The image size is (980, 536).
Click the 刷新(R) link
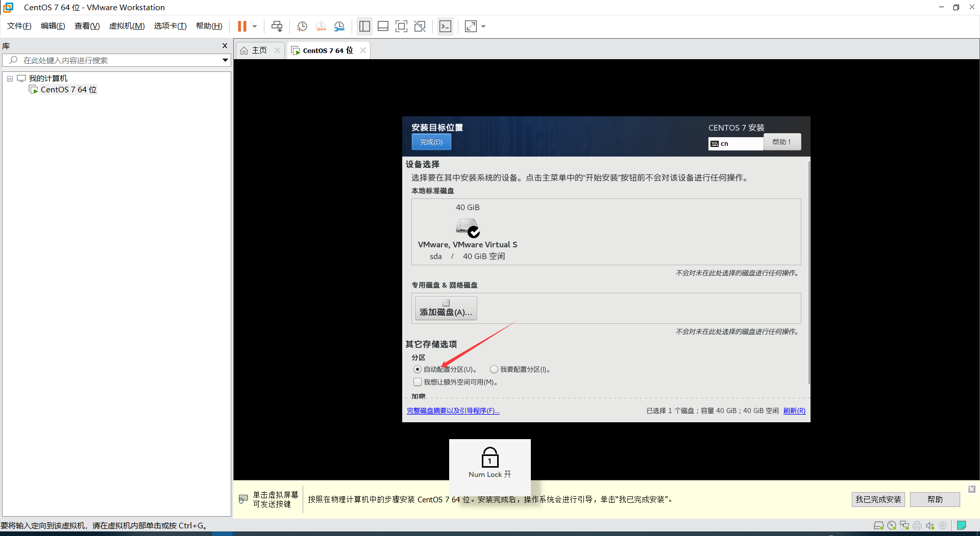794,411
